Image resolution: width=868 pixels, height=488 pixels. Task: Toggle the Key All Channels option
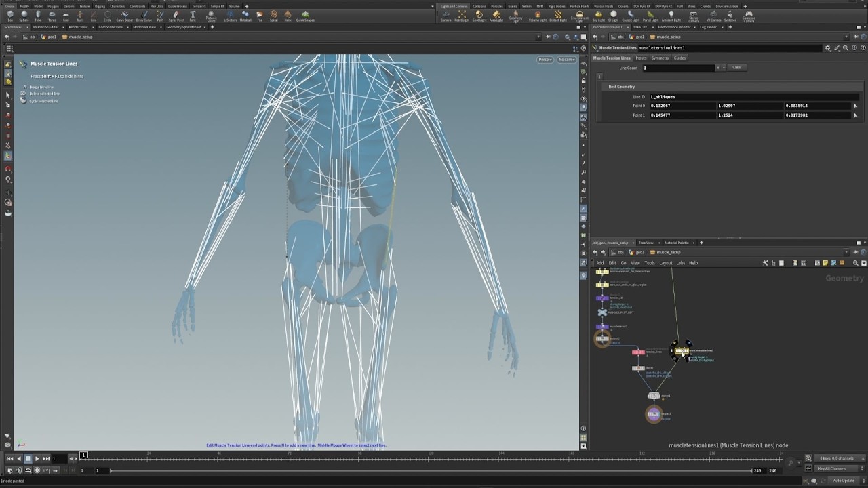click(832, 468)
